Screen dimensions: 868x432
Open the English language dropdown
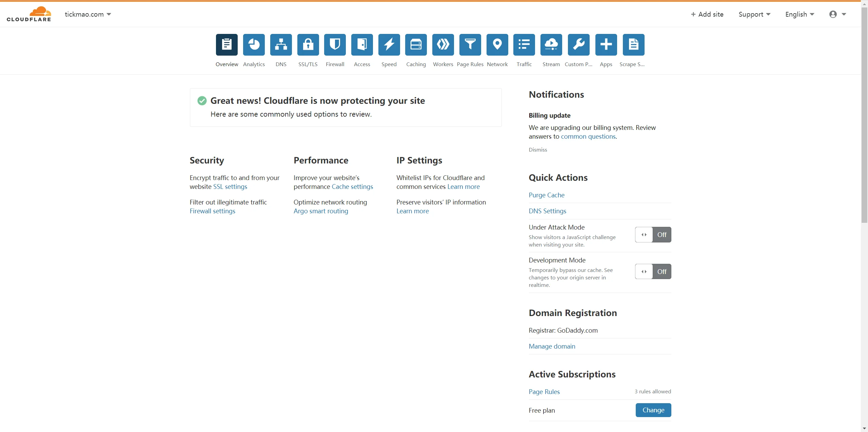pyautogui.click(x=800, y=14)
